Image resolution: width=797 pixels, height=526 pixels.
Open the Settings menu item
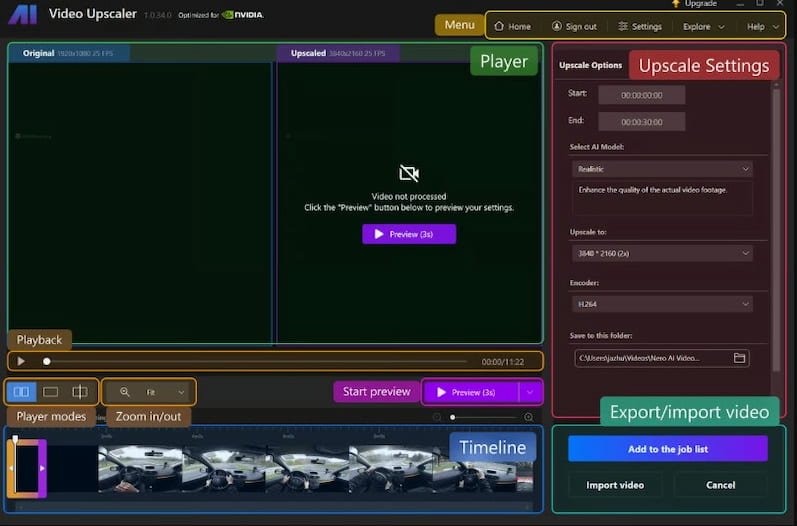639,26
